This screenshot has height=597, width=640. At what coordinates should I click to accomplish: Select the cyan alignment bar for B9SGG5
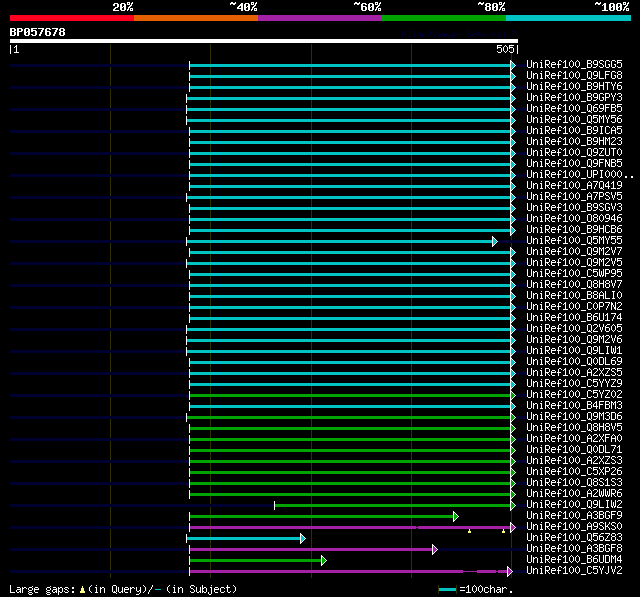pyautogui.click(x=350, y=65)
